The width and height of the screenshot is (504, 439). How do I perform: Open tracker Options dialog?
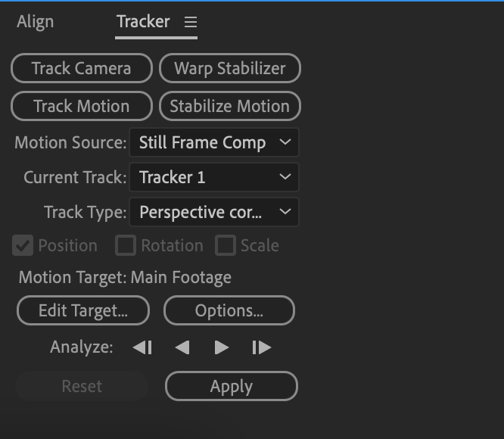click(x=229, y=310)
